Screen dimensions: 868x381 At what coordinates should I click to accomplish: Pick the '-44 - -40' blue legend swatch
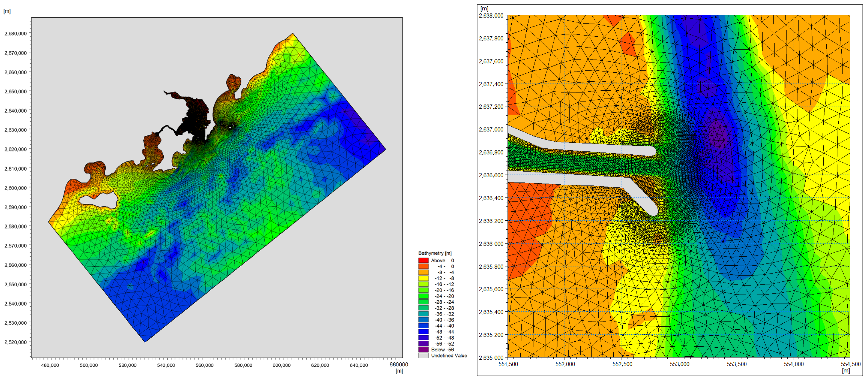[x=423, y=326]
